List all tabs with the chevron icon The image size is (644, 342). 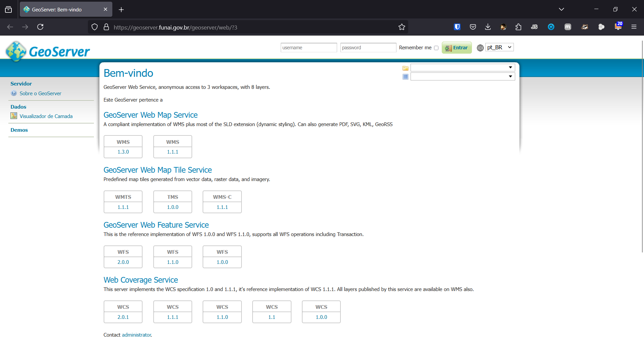click(561, 9)
